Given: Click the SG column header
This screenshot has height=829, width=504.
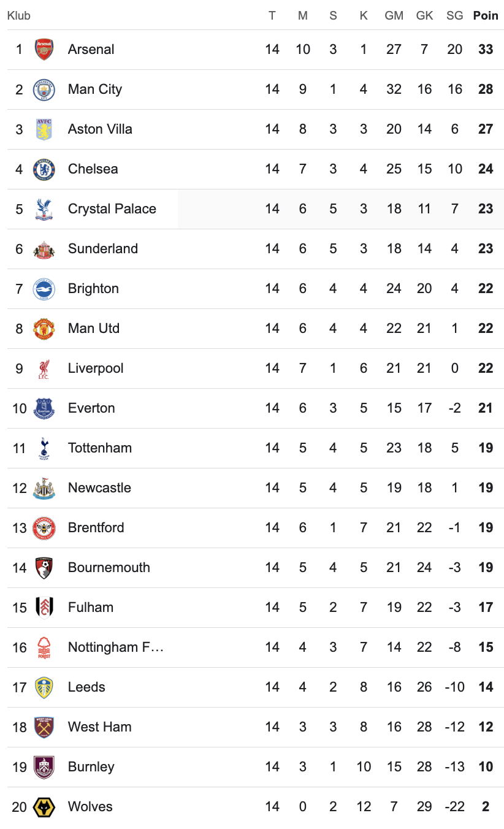Looking at the screenshot, I should pos(454,16).
